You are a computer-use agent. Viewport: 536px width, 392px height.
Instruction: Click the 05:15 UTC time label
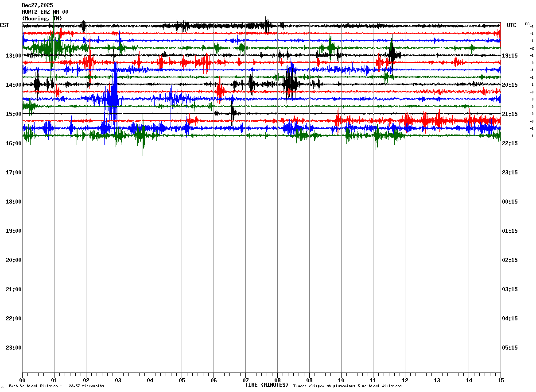510,348
